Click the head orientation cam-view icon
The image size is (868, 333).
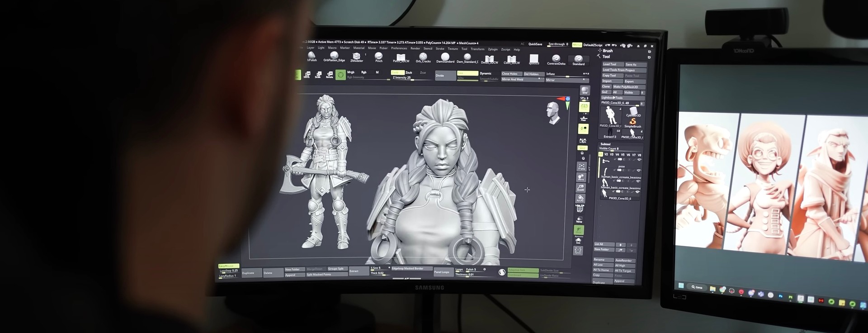point(552,112)
